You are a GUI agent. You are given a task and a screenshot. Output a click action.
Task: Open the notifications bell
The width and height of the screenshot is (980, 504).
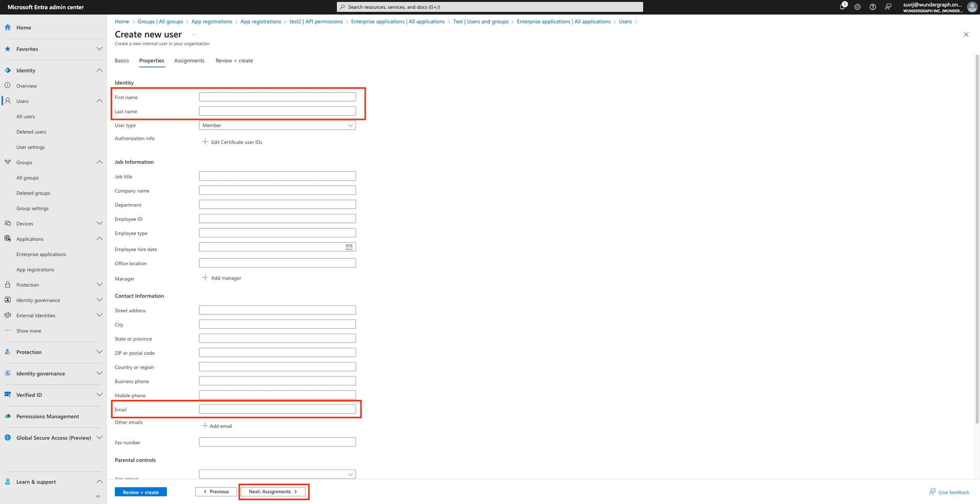coord(842,7)
